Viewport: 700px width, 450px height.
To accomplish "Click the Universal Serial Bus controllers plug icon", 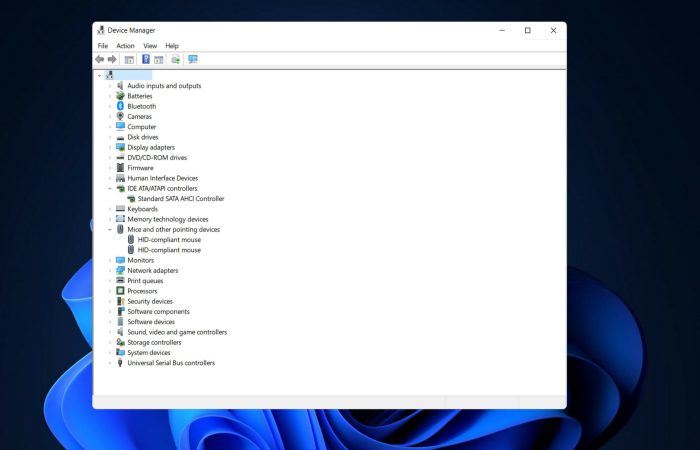I will 120,362.
